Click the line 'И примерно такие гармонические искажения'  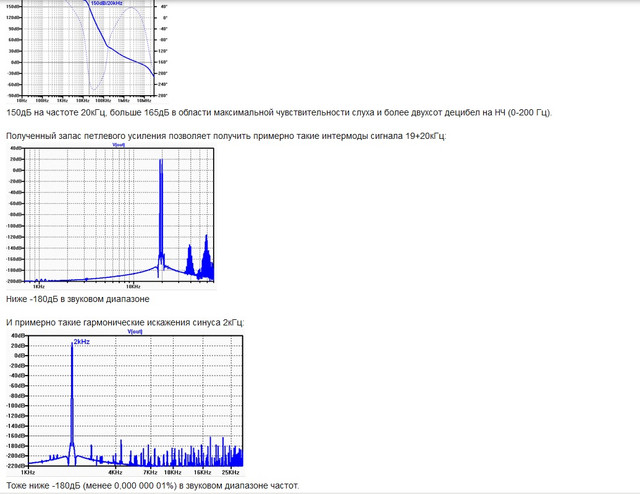coord(125,323)
